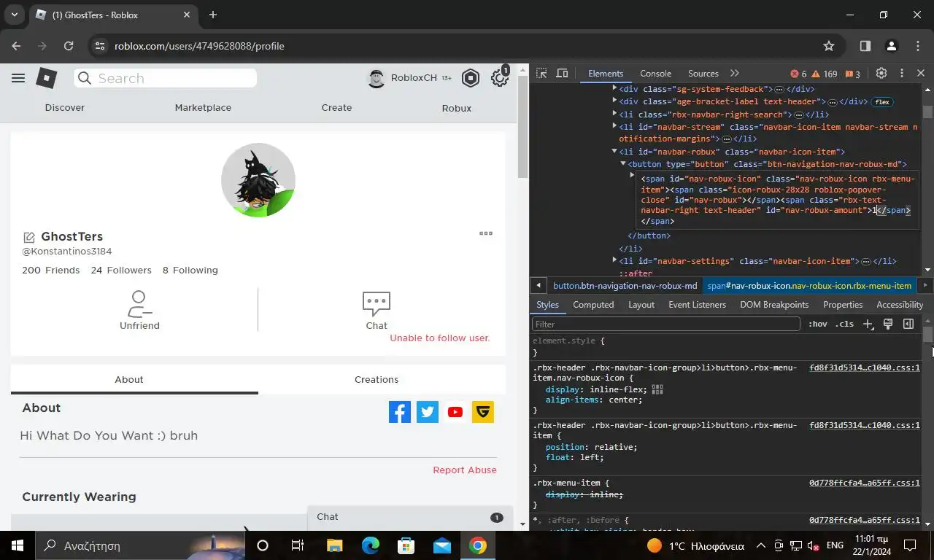Open flexbox editor icon next to inline-flex
The height and width of the screenshot is (560, 934).
[x=657, y=389]
